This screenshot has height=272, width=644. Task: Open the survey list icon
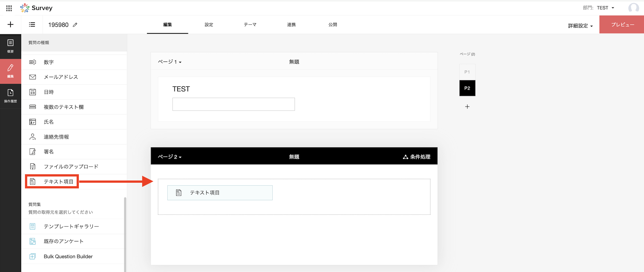[x=32, y=25]
